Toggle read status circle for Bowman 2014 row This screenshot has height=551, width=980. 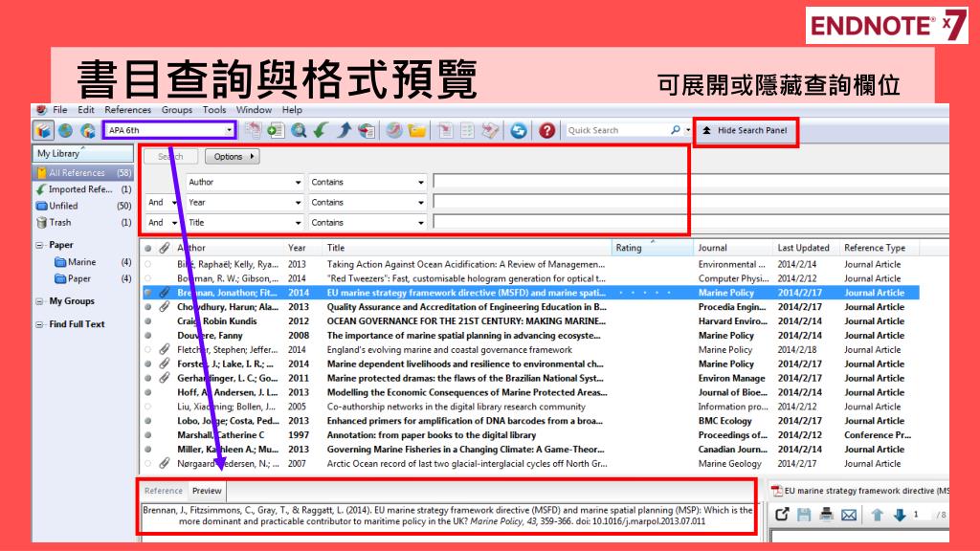(x=148, y=278)
